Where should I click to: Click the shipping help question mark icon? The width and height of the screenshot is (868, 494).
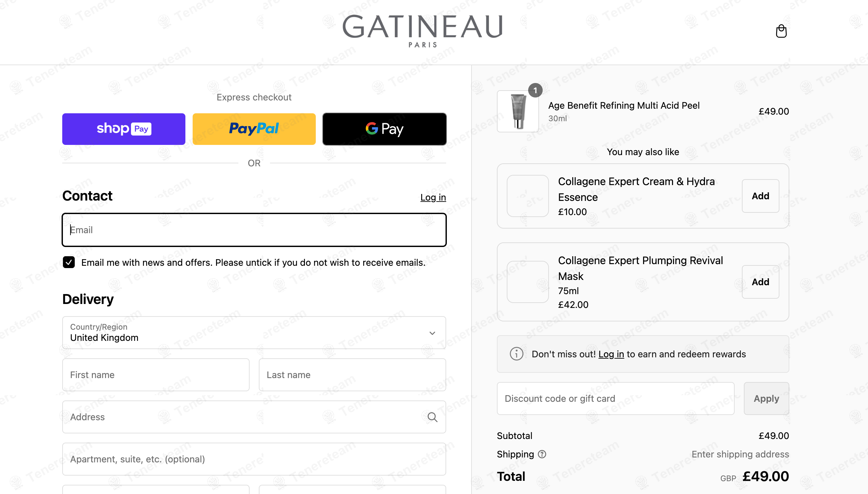[542, 454]
